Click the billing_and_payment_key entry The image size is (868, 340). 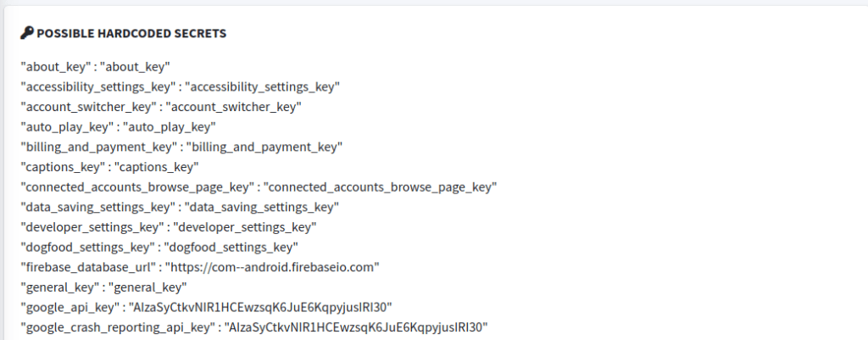point(181,147)
